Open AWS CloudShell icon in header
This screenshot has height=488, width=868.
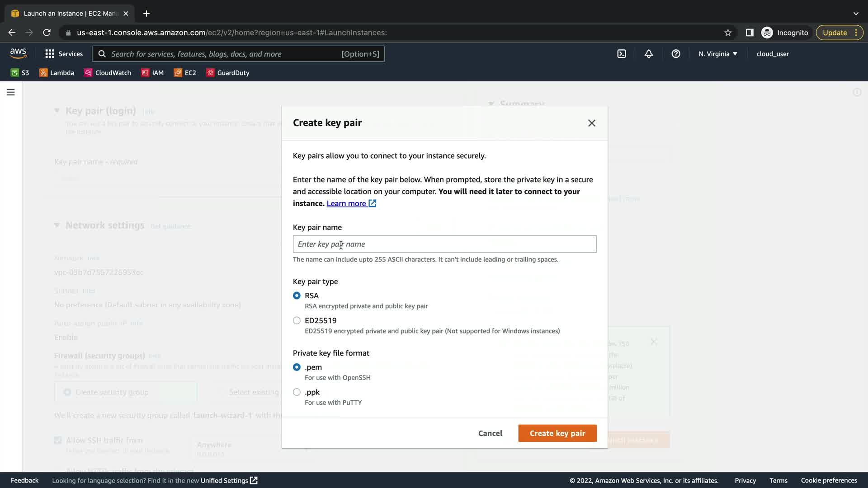[x=622, y=54]
